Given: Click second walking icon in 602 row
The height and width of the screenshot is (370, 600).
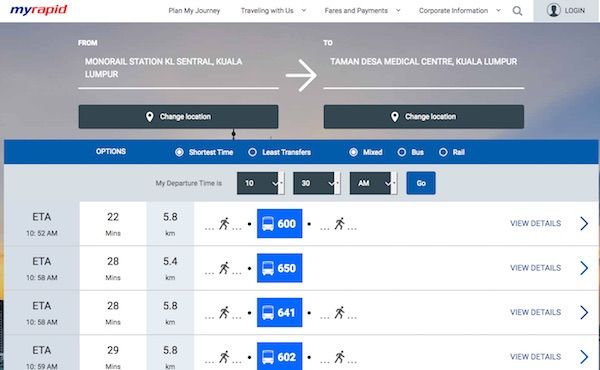Looking at the screenshot, I should [x=339, y=357].
